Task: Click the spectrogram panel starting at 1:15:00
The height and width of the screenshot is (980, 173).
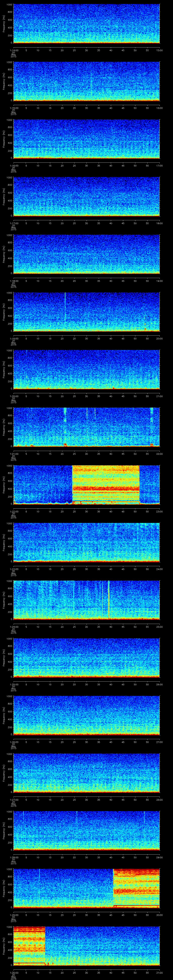Action: click(86, 81)
